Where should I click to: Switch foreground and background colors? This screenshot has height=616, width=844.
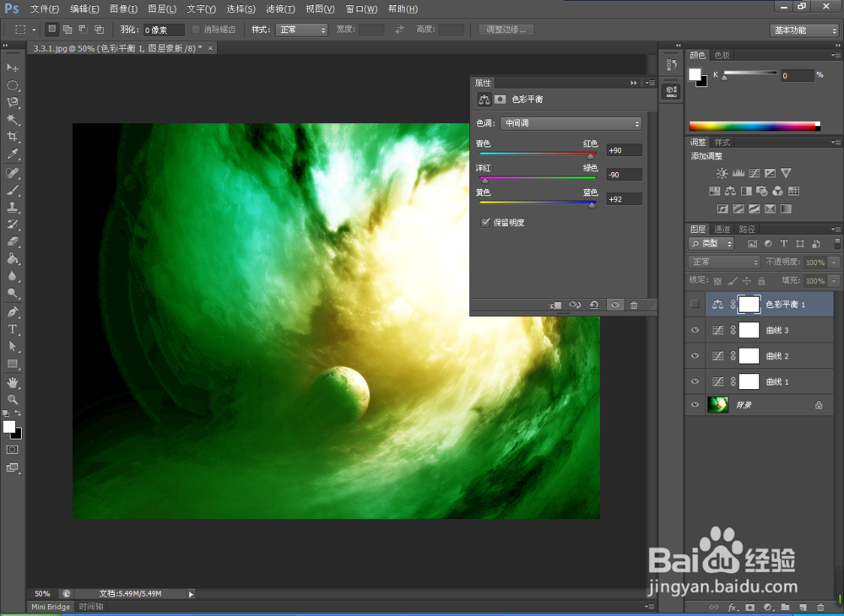(x=19, y=413)
